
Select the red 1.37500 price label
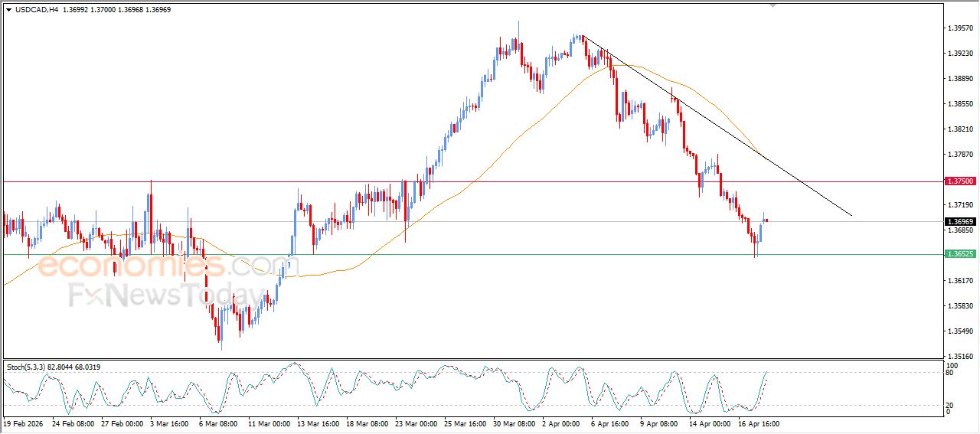click(960, 181)
